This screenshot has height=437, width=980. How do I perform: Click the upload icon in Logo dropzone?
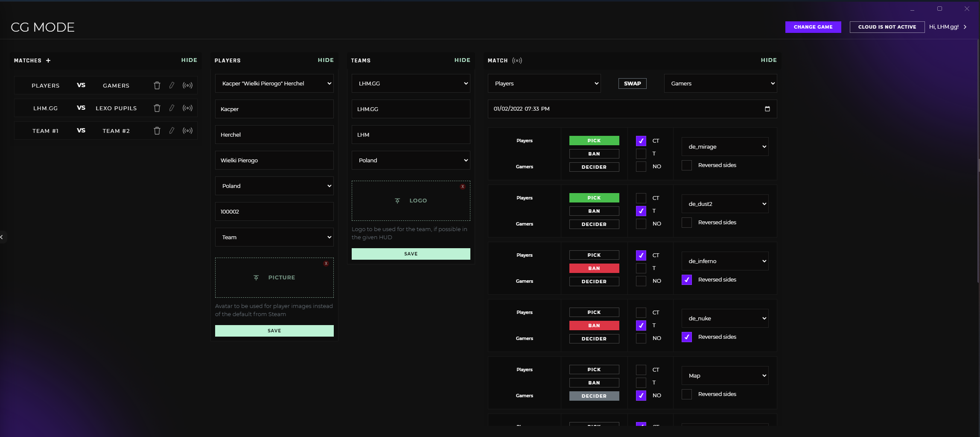tap(397, 201)
